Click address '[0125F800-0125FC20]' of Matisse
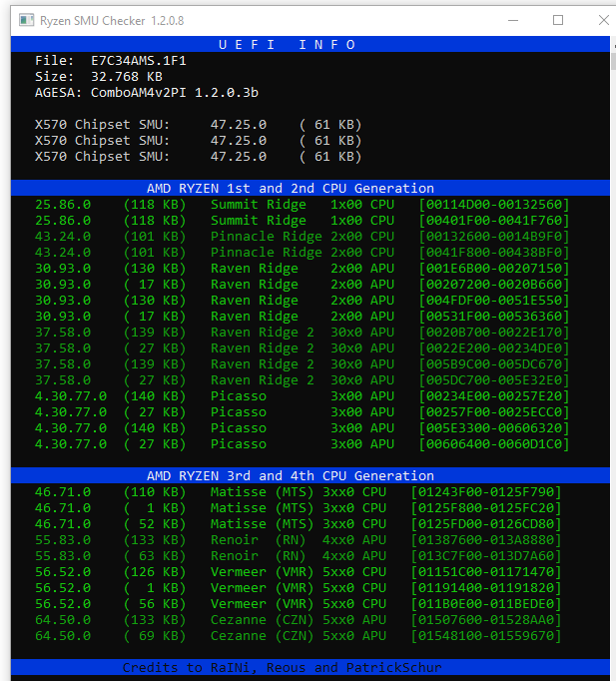616x681 pixels. coord(486,508)
